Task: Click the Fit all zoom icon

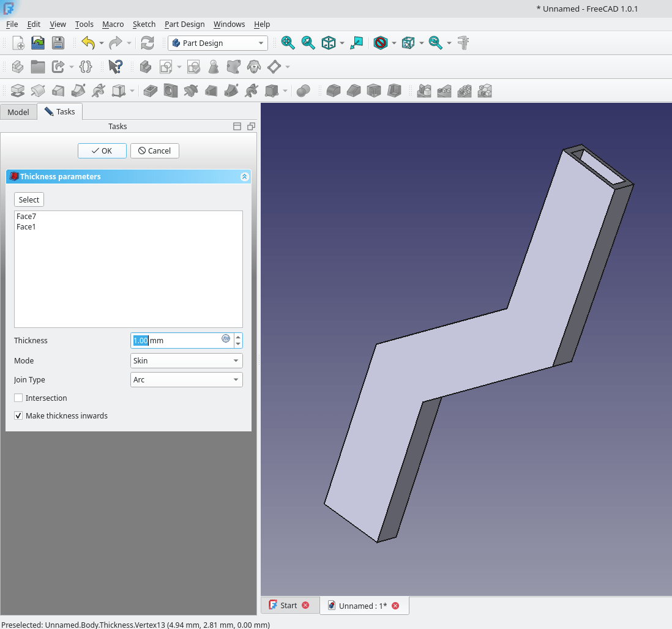Action: coord(288,43)
